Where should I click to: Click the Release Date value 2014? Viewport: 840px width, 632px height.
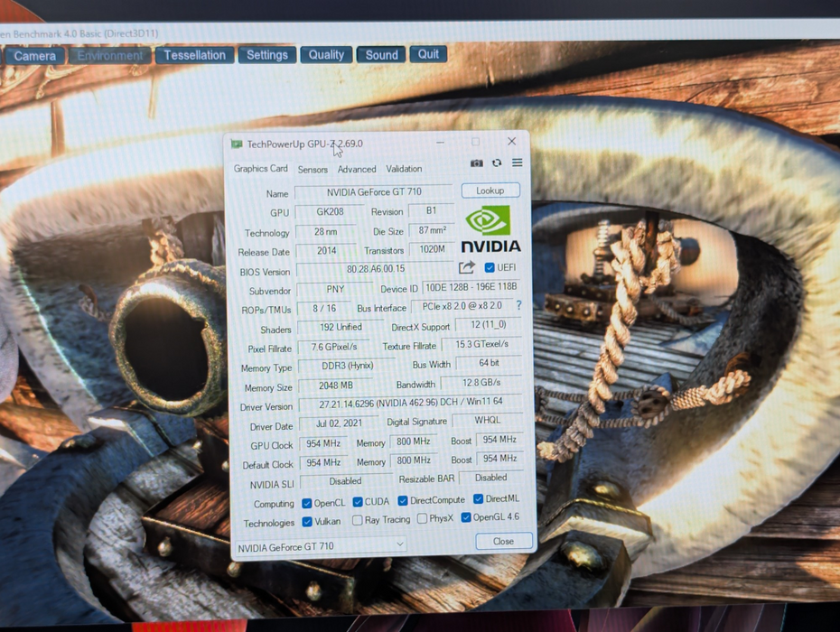coord(326,251)
